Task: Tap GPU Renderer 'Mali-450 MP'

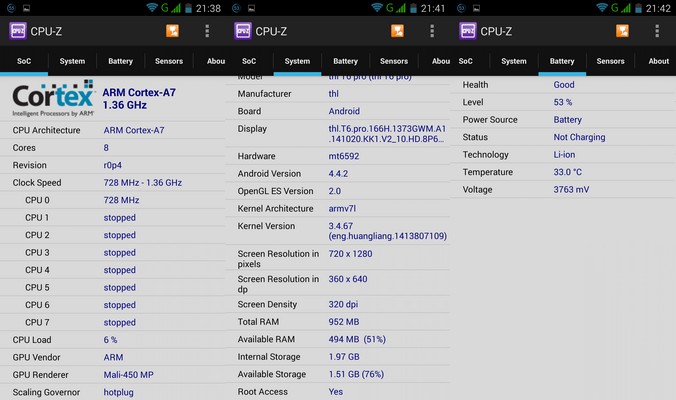Action: pos(128,375)
